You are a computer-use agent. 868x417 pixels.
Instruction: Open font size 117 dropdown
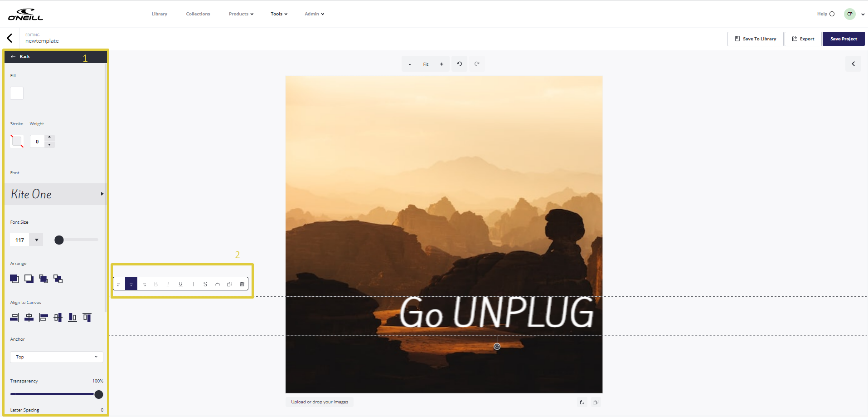tap(37, 240)
